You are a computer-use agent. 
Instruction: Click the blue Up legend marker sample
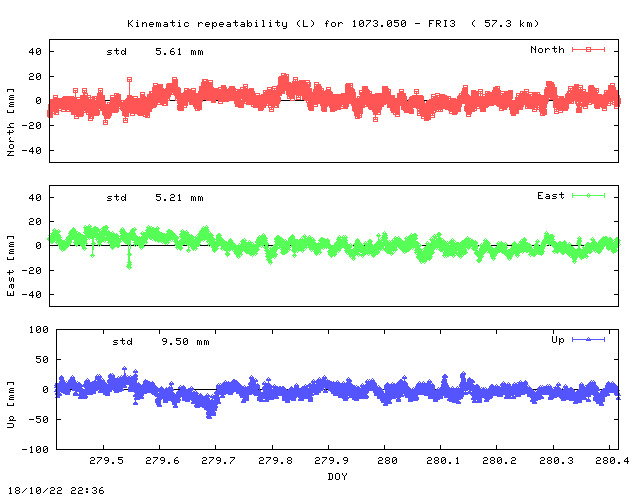[588, 339]
